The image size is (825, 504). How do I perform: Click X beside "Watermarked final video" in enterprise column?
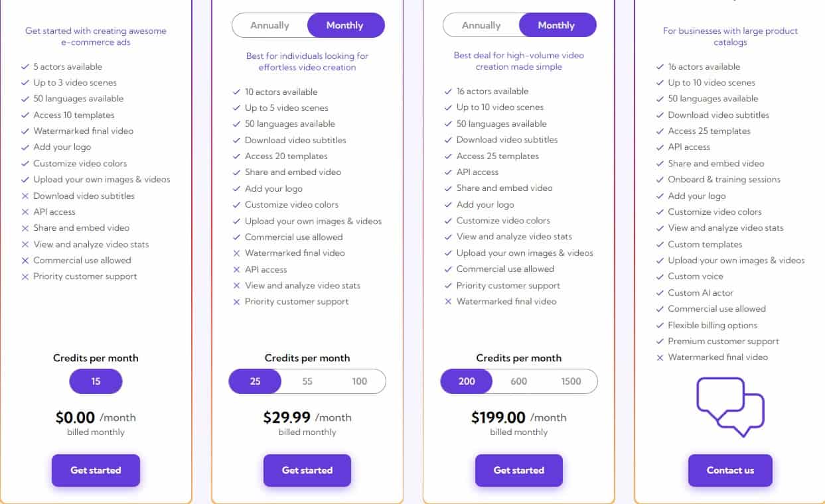pos(660,357)
